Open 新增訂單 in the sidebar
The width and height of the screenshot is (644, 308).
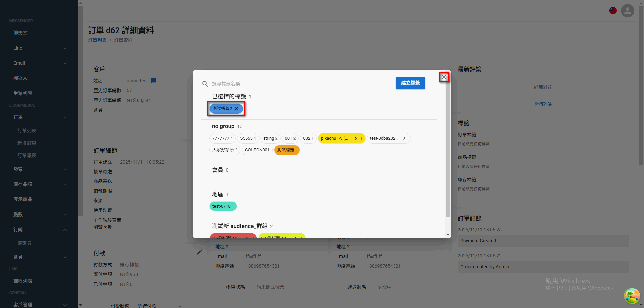(x=27, y=143)
